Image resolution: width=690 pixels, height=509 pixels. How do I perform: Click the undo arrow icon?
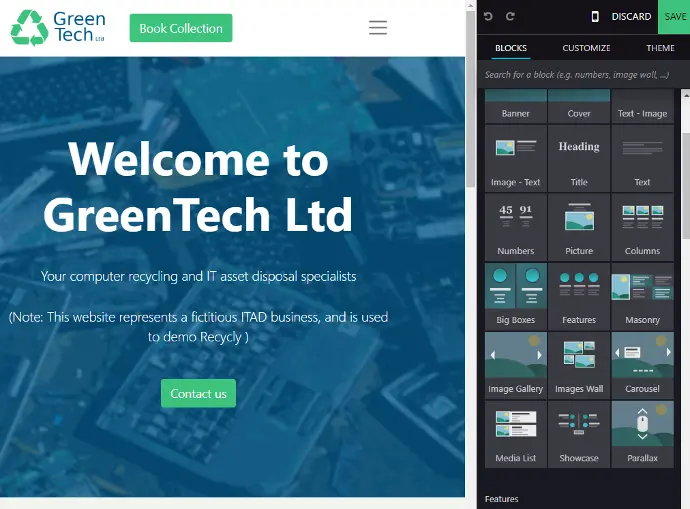click(489, 17)
